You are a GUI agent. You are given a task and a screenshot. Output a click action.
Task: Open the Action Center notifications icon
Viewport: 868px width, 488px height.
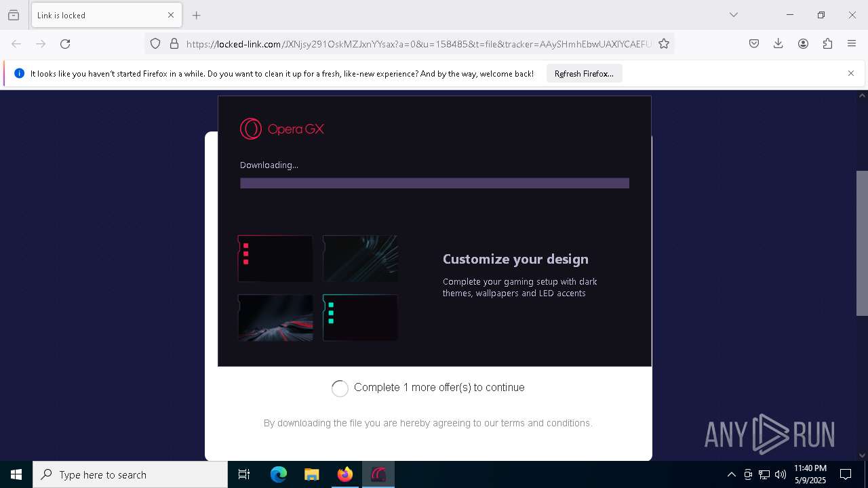[x=846, y=474]
